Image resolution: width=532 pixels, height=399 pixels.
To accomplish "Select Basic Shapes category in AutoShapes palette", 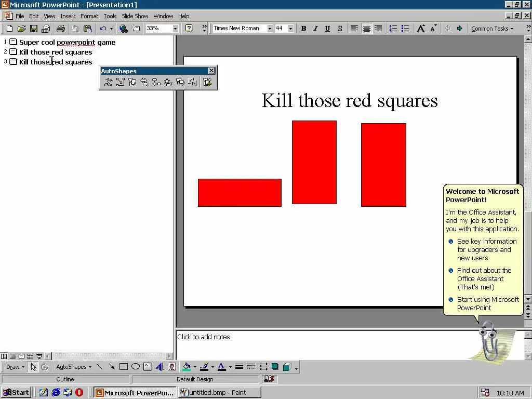I will [132, 82].
